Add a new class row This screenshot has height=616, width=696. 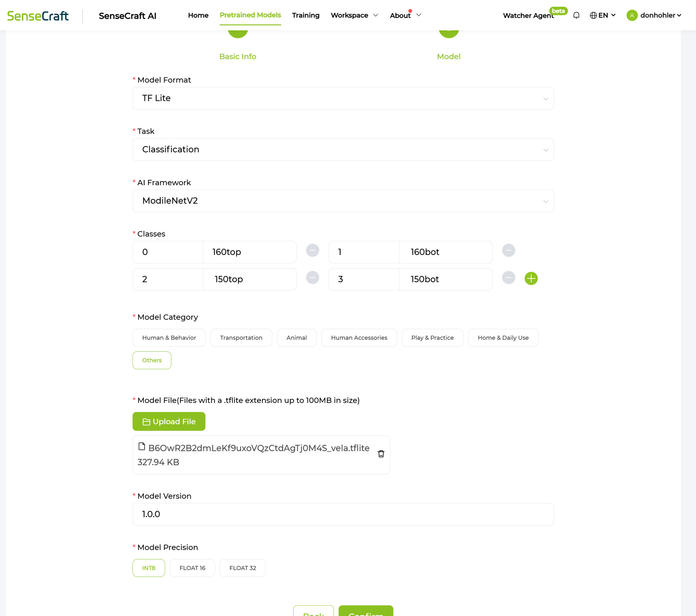531,278
